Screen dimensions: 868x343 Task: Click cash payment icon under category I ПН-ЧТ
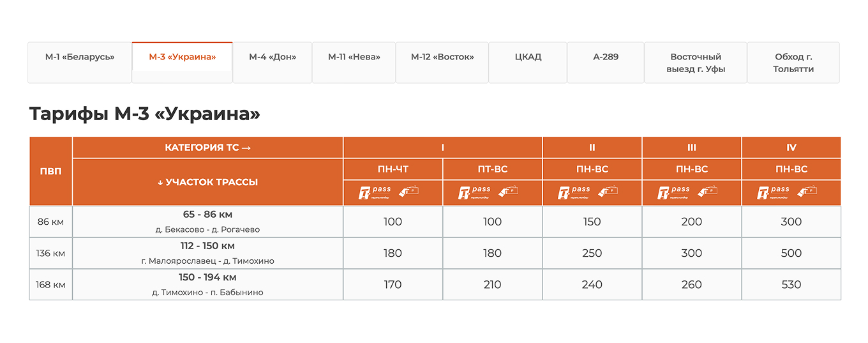tap(409, 191)
